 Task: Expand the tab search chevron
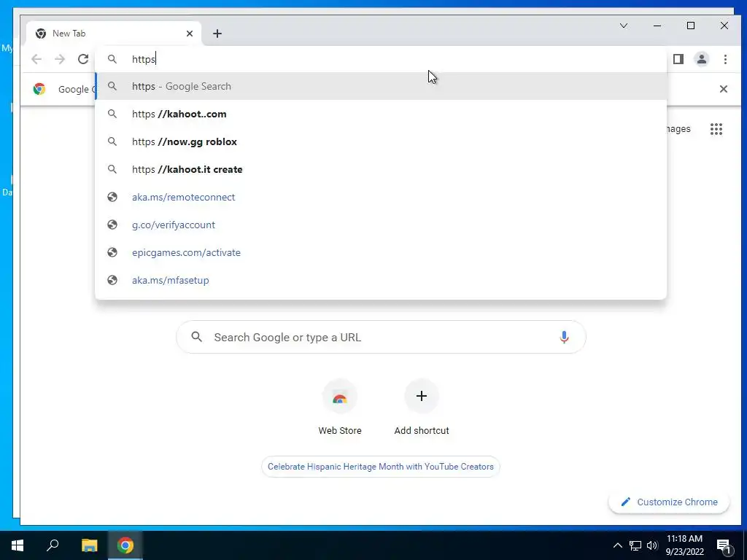coord(624,26)
